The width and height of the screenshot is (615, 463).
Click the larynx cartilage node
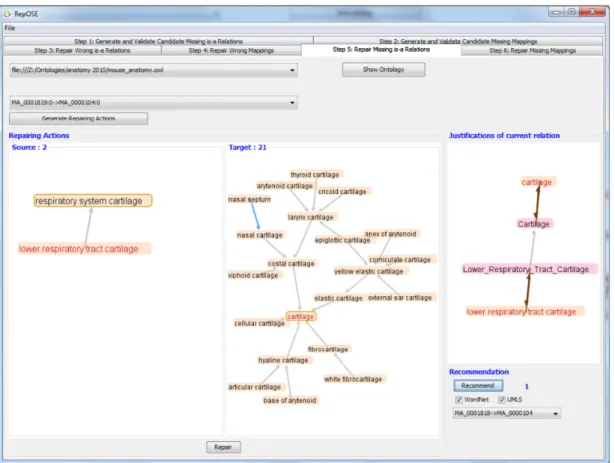(x=311, y=217)
